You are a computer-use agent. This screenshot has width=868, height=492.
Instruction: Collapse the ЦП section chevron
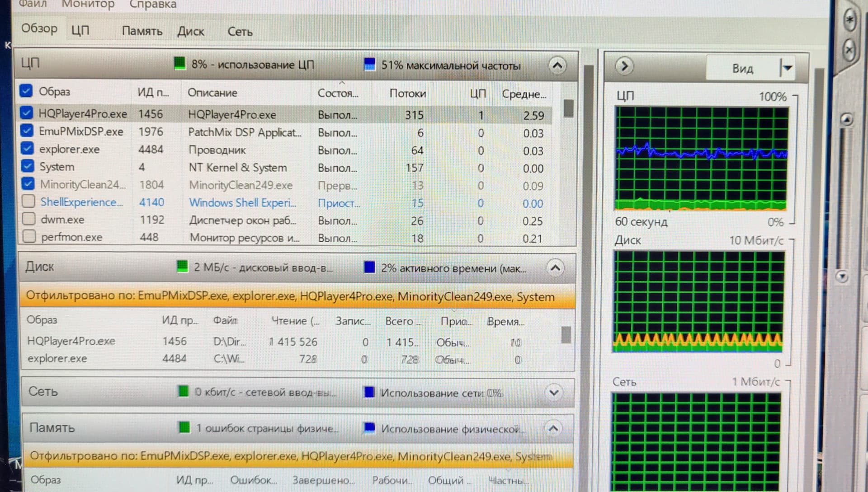(x=557, y=66)
